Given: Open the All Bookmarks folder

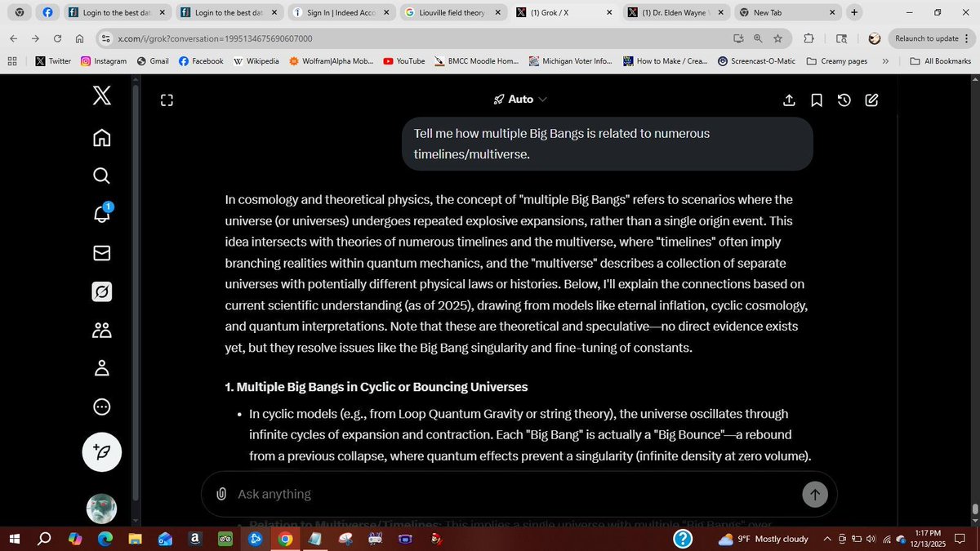Looking at the screenshot, I should tap(940, 61).
